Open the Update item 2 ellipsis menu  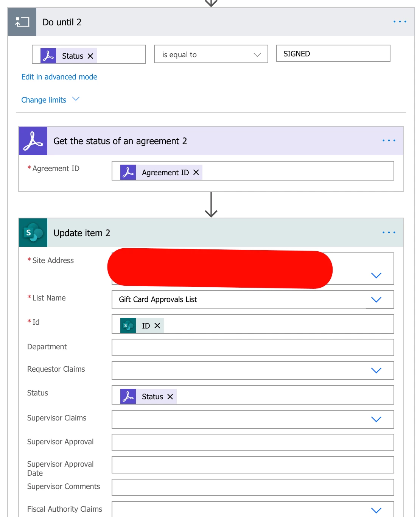click(389, 232)
